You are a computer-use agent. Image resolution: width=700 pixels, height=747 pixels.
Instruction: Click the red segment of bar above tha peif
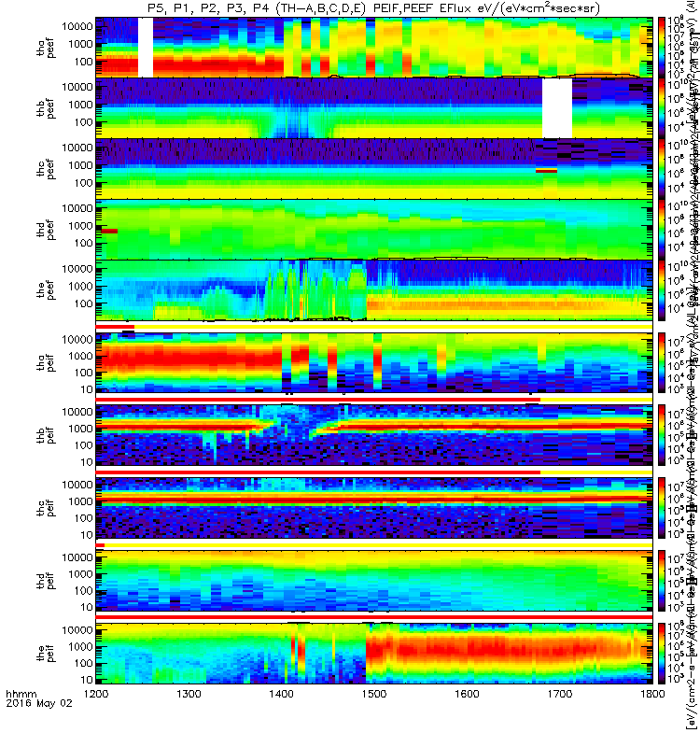coord(115,327)
